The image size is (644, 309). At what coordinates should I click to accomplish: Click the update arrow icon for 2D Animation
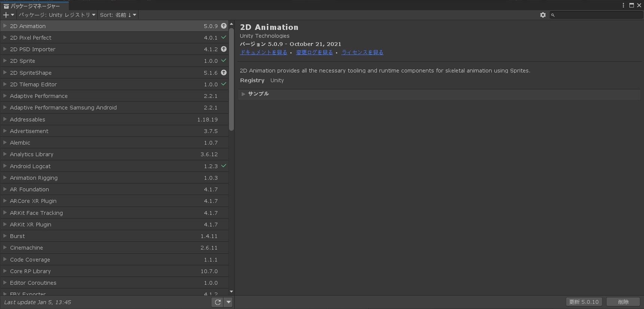[x=224, y=26]
